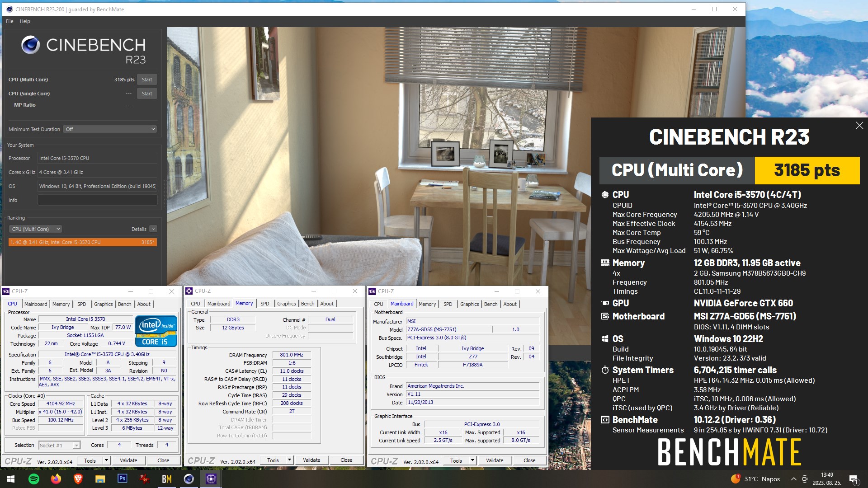Viewport: 868px width, 488px height.
Task: Click the Multiplier value x 41.0
Action: [61, 412]
